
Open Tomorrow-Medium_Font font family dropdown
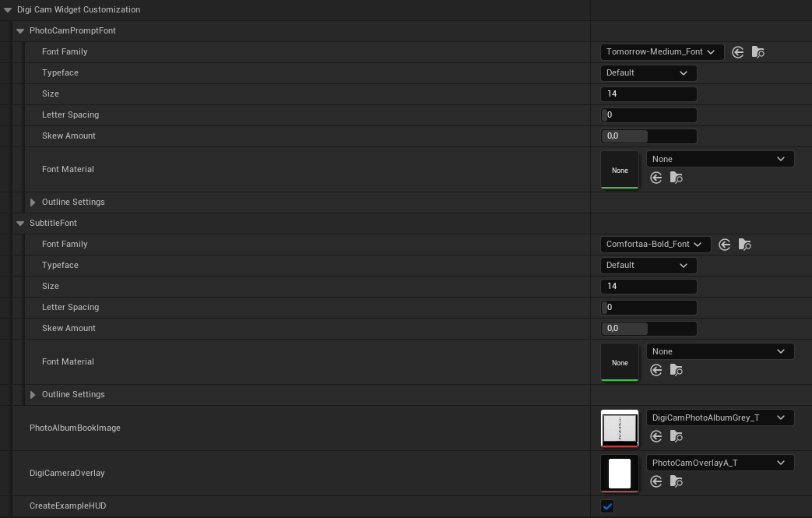tap(662, 52)
